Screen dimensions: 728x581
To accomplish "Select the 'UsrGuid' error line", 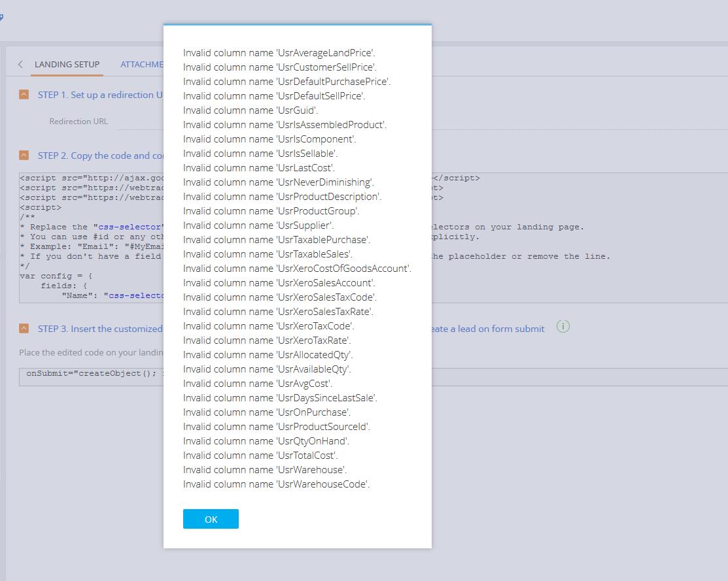I will click(x=251, y=110).
